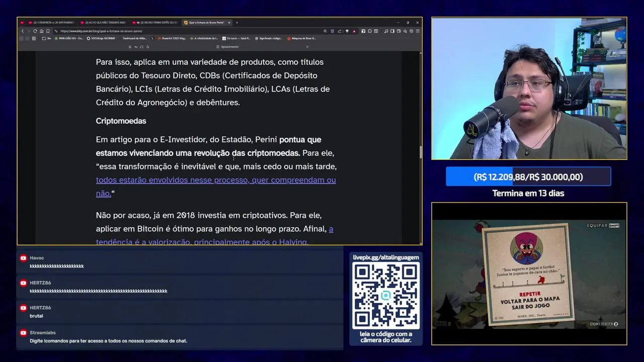644x362 pixels.
Task: Open the Leo AI sparkle icon
Action: (x=405, y=31)
